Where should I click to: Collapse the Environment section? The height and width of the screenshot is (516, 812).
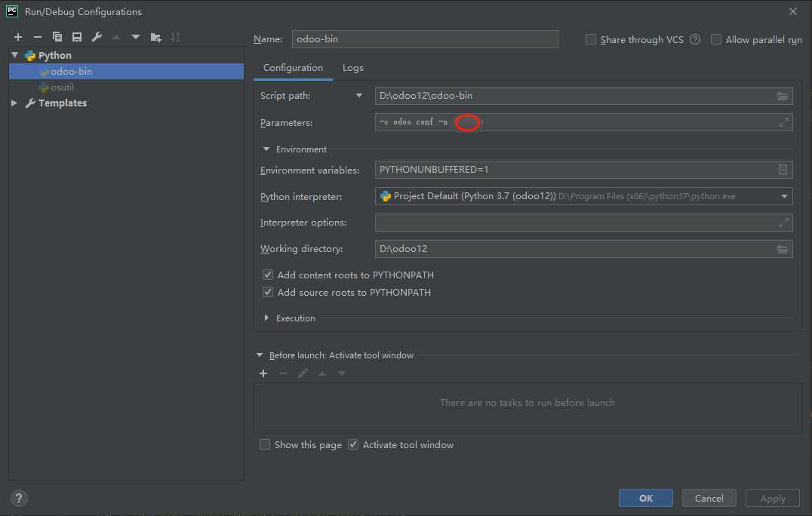click(x=266, y=149)
